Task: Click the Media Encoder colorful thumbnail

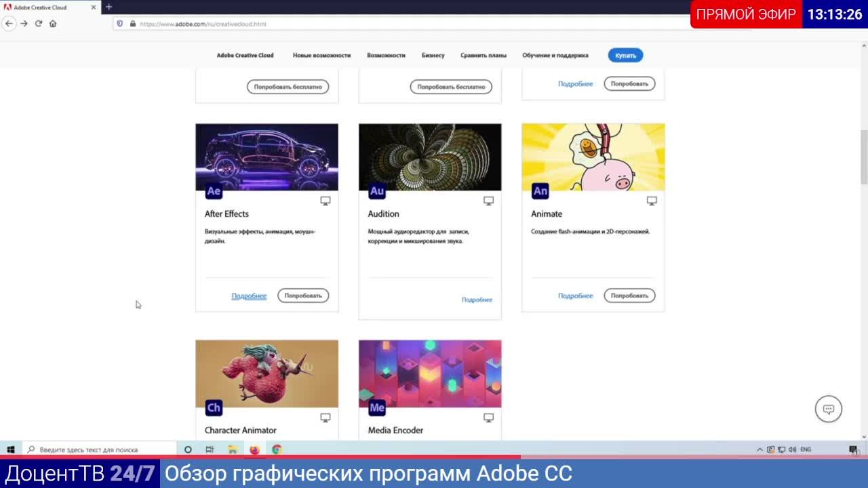Action: (430, 373)
